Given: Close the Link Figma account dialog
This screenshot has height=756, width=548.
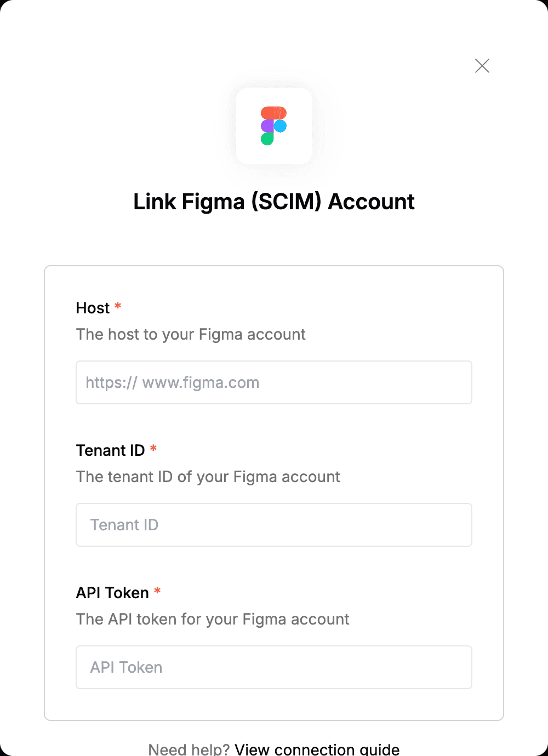Looking at the screenshot, I should point(482,66).
